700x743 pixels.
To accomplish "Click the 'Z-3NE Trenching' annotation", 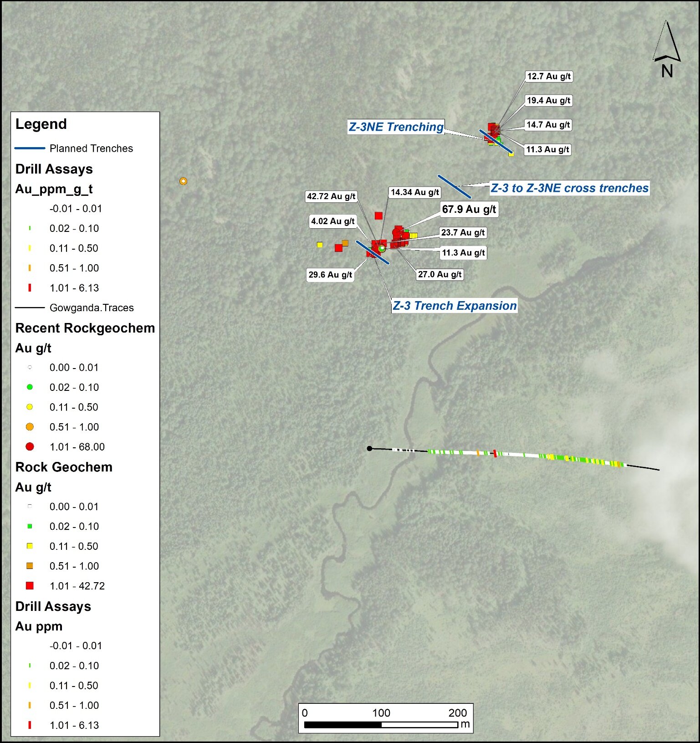I will point(396,127).
